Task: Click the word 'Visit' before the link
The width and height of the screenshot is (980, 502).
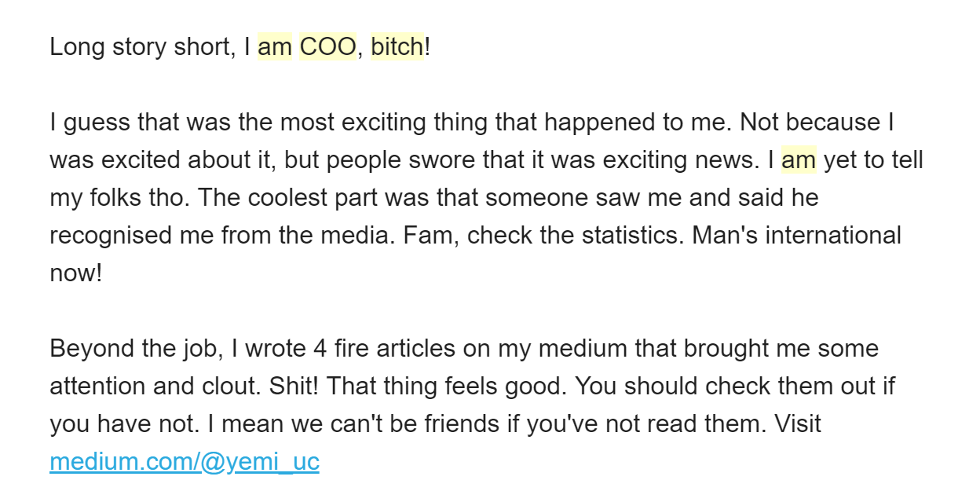Action: point(798,424)
